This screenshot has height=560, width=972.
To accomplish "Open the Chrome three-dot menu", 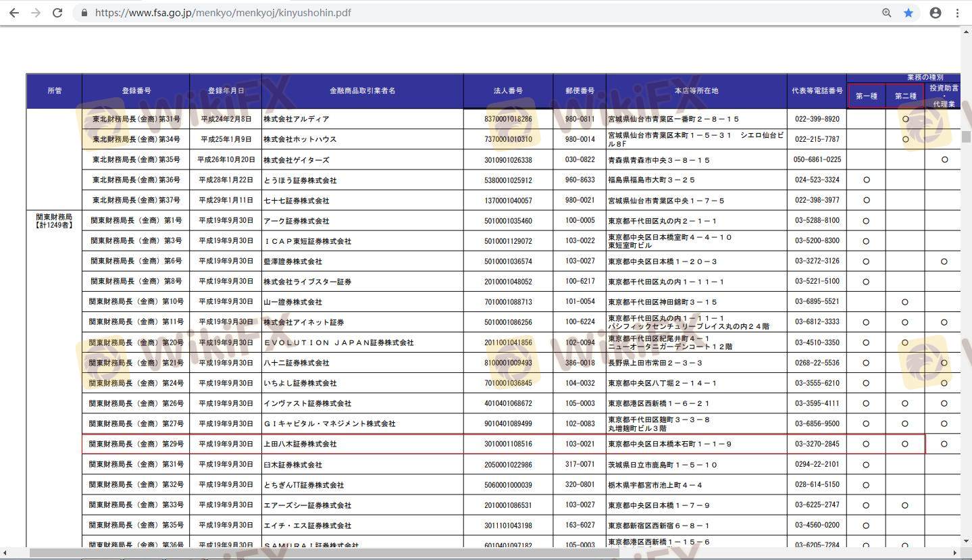I will click(x=957, y=13).
